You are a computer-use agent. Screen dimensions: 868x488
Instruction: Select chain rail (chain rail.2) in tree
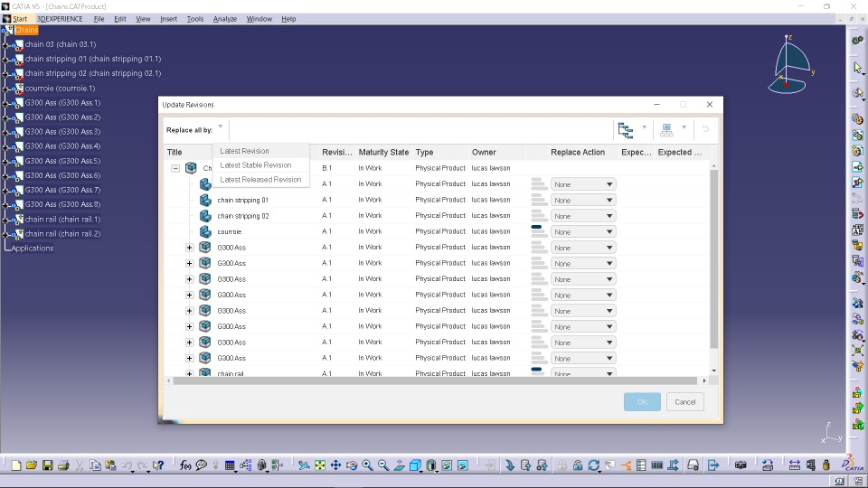point(62,233)
